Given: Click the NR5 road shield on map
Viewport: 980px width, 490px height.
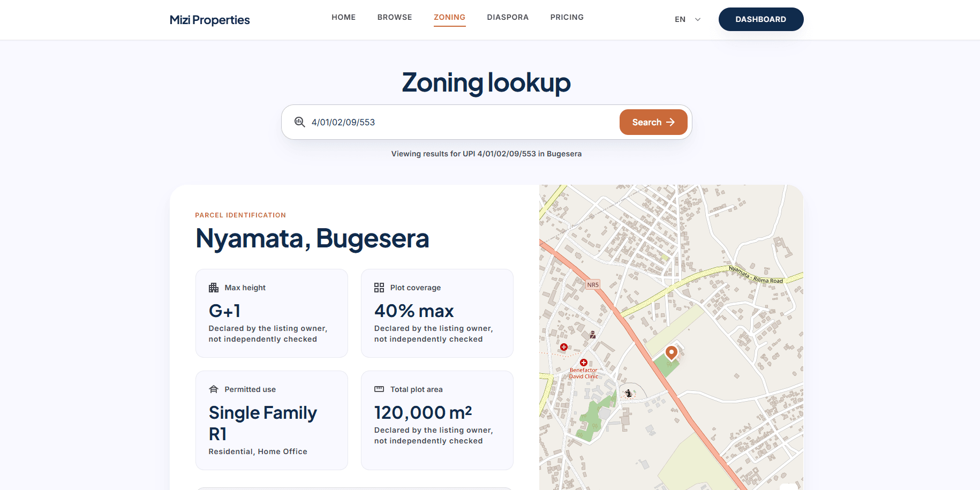Looking at the screenshot, I should [593, 285].
